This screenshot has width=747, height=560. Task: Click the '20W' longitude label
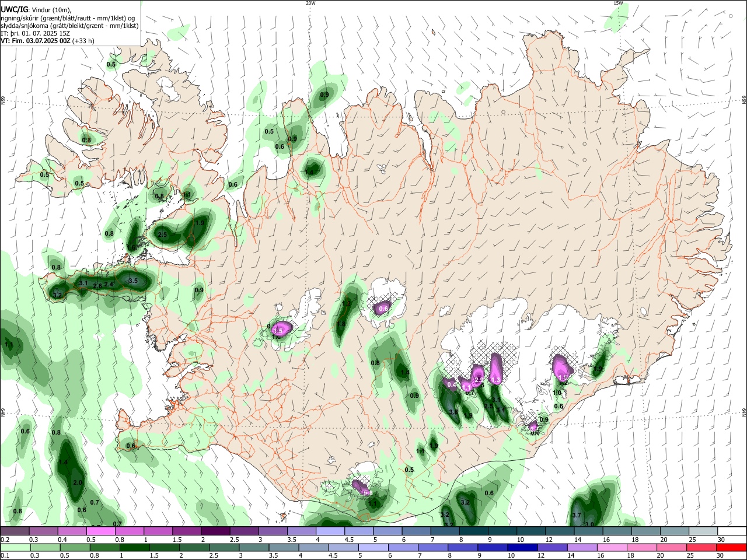point(310,3)
